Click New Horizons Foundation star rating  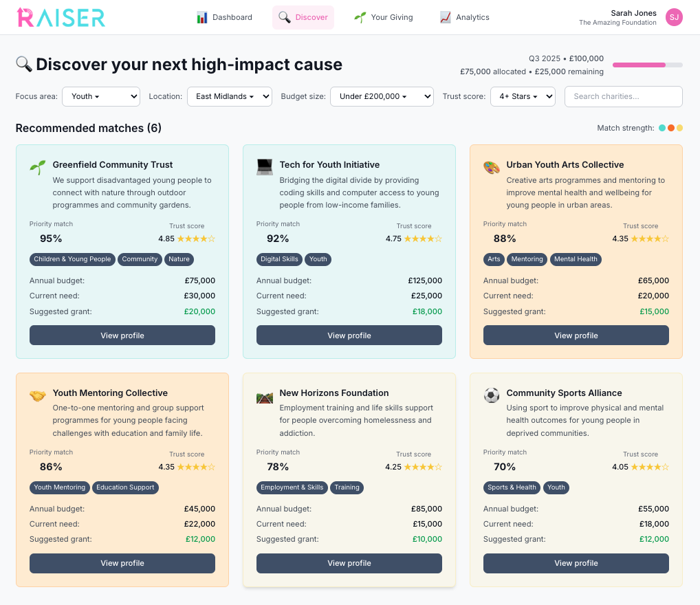click(x=423, y=467)
